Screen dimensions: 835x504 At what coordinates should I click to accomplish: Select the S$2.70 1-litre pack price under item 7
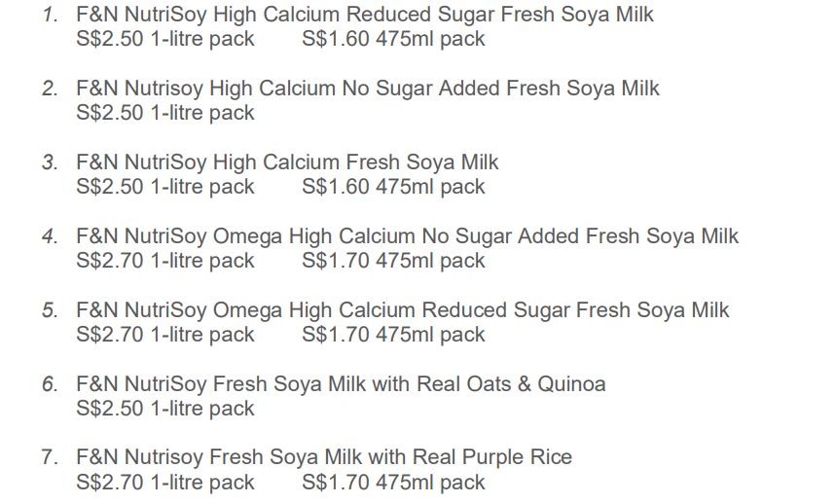tap(165, 483)
